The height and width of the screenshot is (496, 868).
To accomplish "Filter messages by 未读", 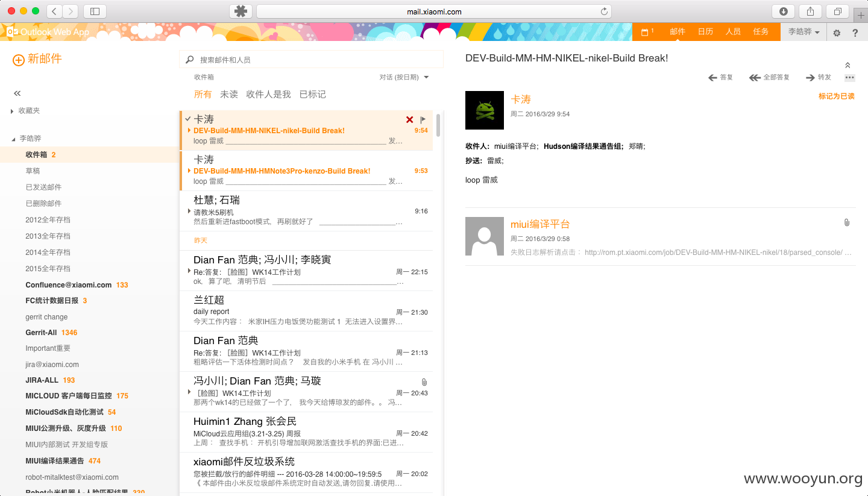I will coord(229,95).
